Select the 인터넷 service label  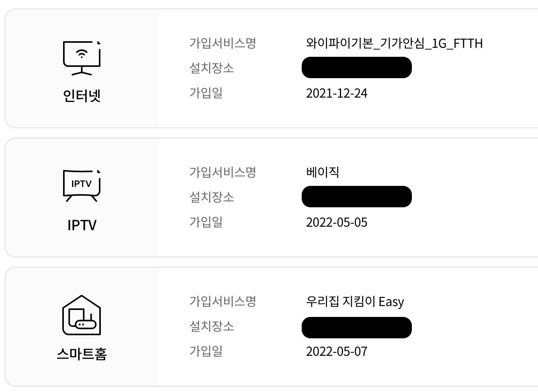pyautogui.click(x=82, y=95)
